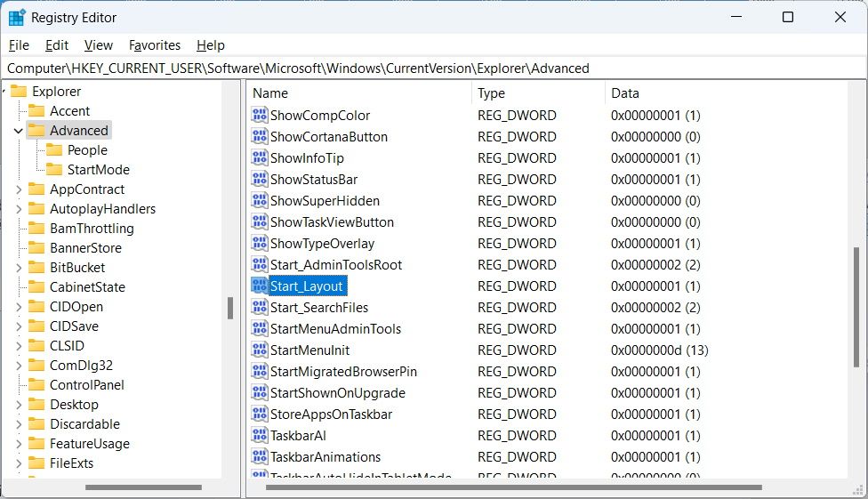868x499 pixels.
Task: Expand the ComDlg32 key
Action: coord(19,365)
